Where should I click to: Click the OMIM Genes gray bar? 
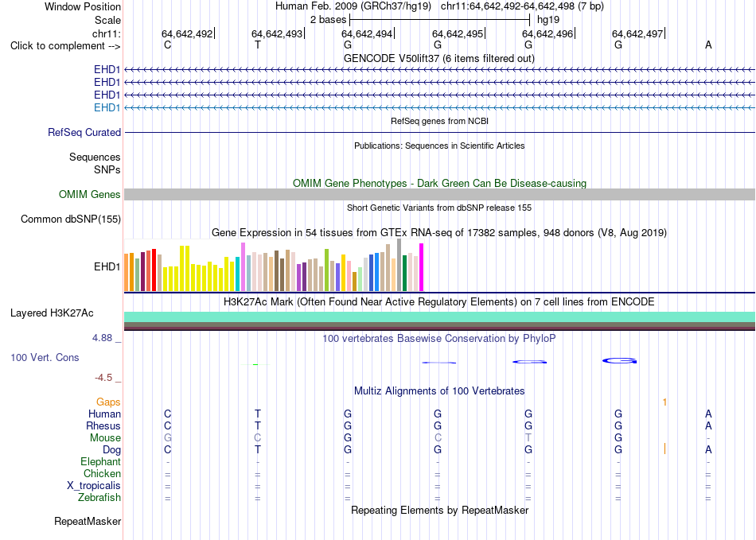pos(439,194)
